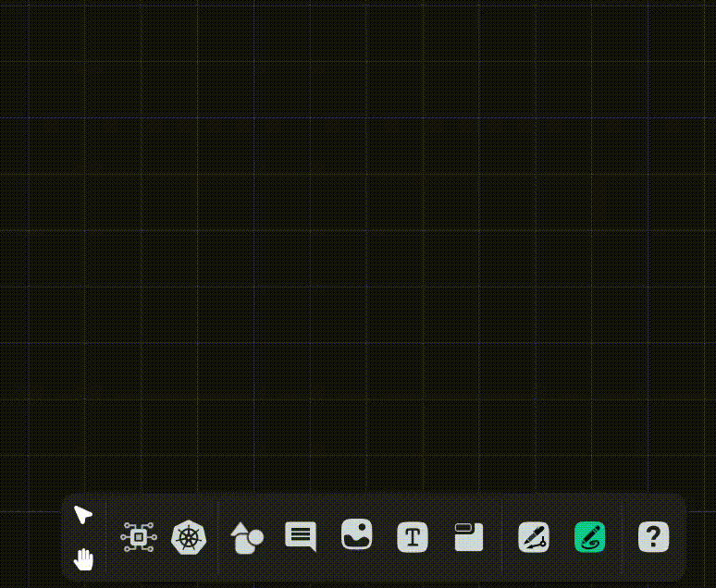Pick the landscape photo icon in toolbar
Image resolution: width=716 pixels, height=588 pixels.
click(357, 534)
